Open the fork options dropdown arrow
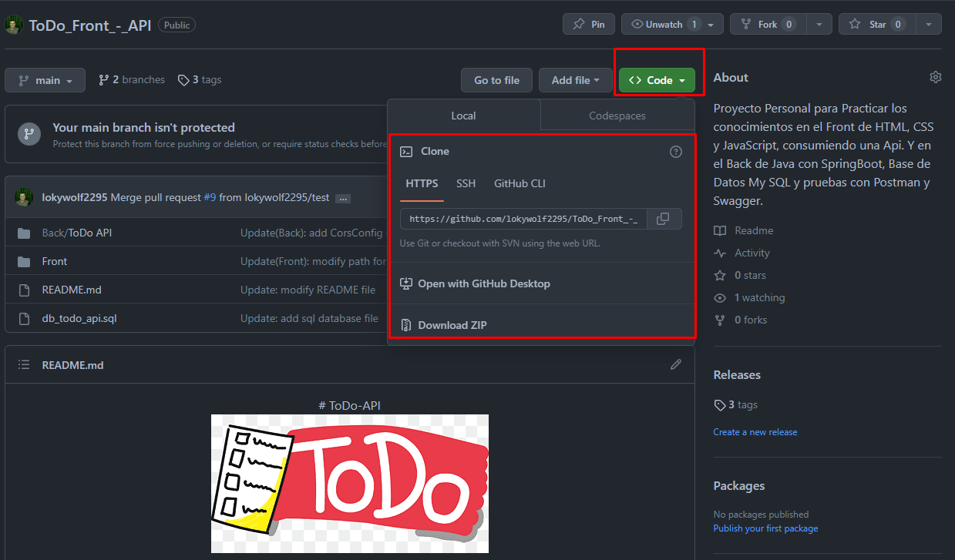Screen dimensions: 955x560 [x=819, y=24]
